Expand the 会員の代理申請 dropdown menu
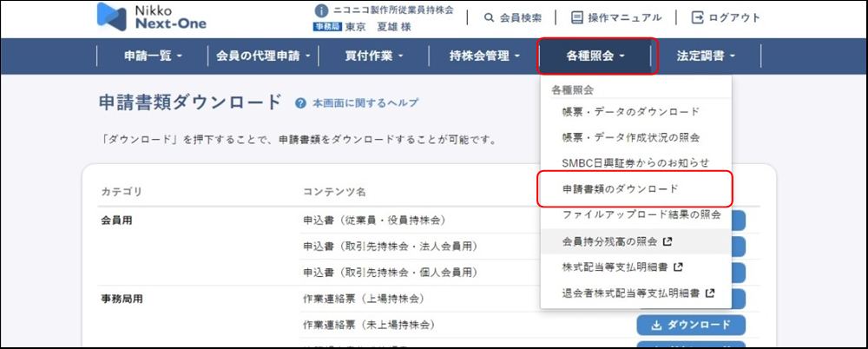 point(263,56)
